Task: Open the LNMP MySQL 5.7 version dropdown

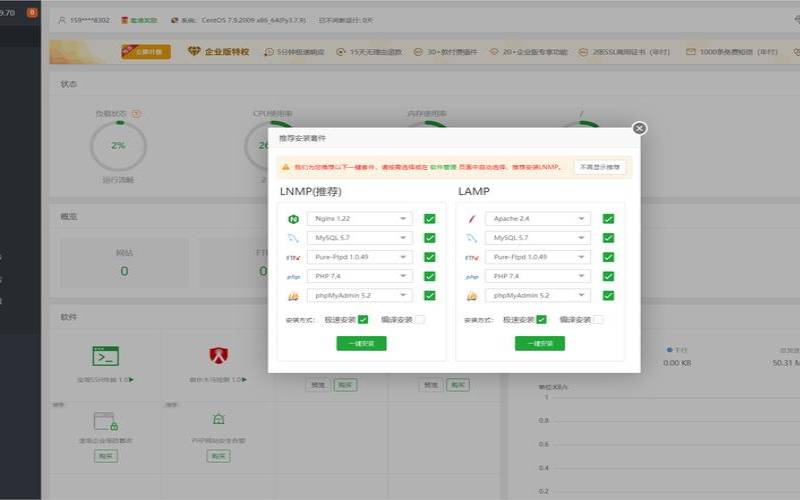Action: click(x=359, y=238)
